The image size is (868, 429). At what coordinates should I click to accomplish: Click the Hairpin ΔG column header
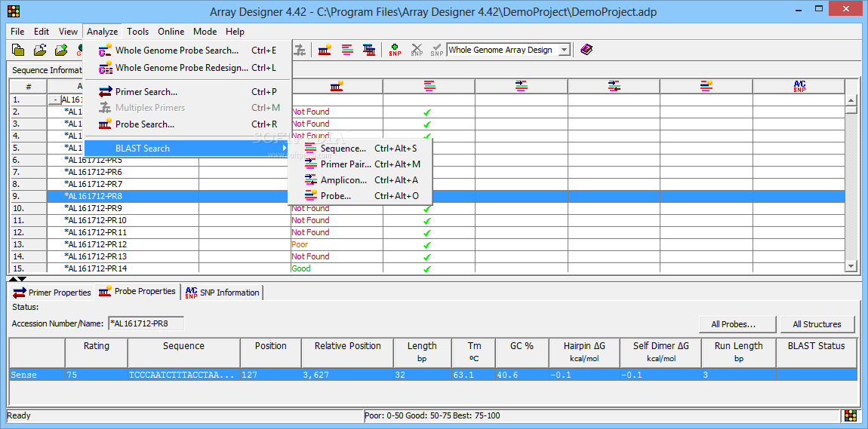tap(584, 351)
